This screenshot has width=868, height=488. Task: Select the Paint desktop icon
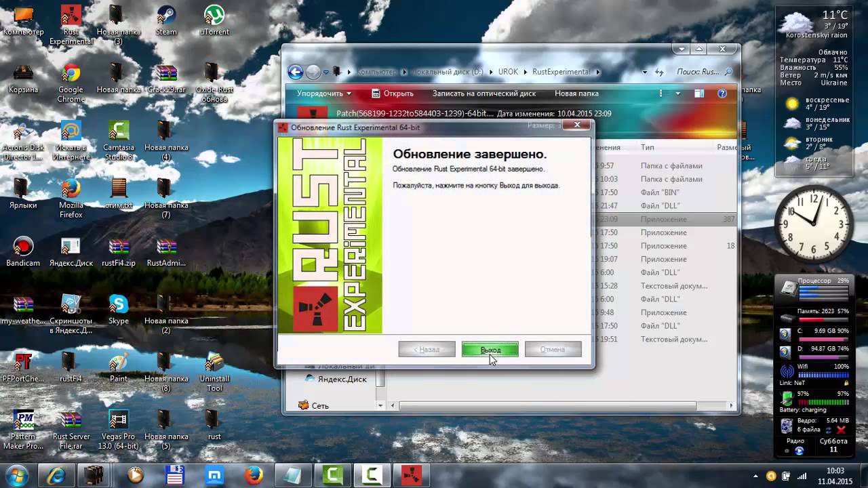click(119, 367)
